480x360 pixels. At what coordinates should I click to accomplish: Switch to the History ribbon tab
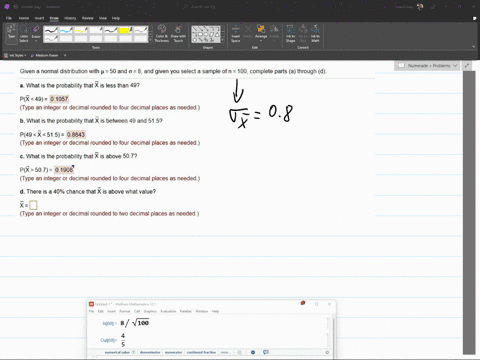pos(70,18)
